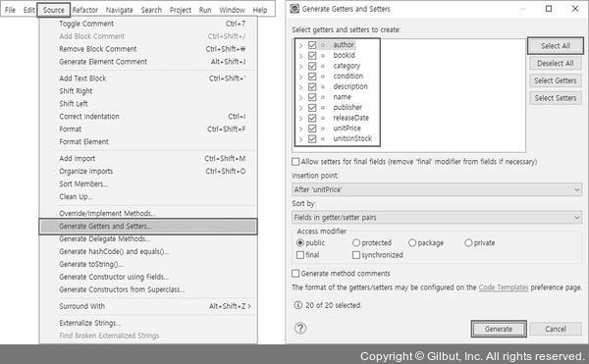Open the Edit menu
The height and width of the screenshot is (364, 589).
[28, 10]
